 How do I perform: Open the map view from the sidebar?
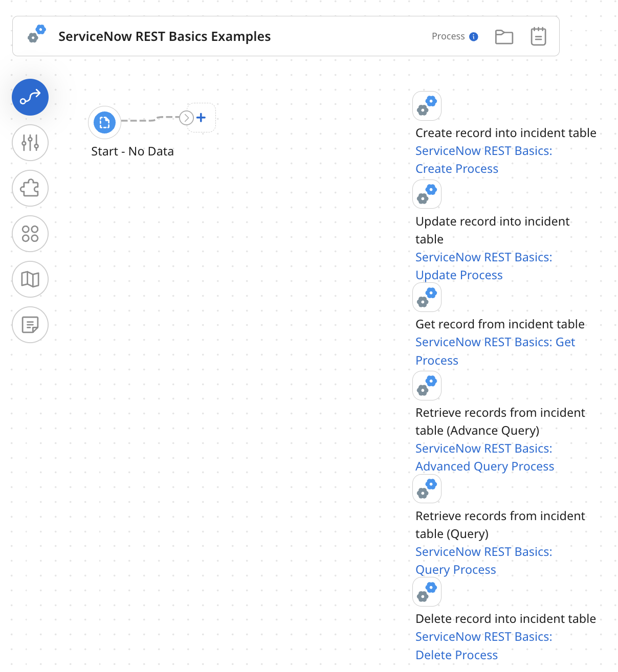(30, 279)
